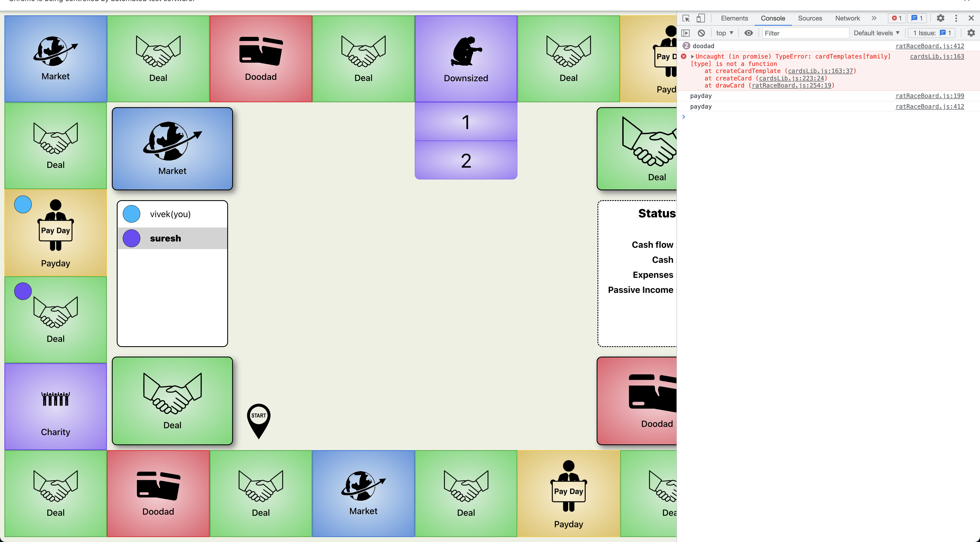
Task: Toggle the device toolbar icon
Action: point(700,18)
